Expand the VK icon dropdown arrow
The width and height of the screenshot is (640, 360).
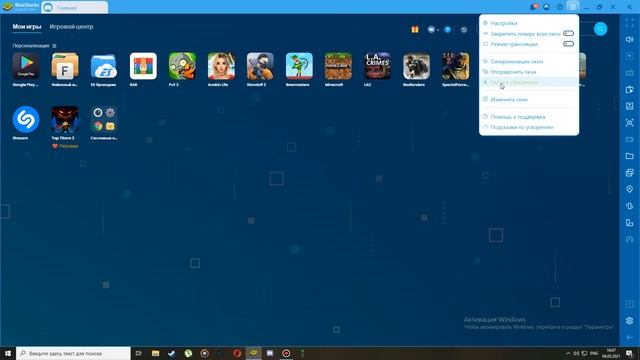pos(438,30)
